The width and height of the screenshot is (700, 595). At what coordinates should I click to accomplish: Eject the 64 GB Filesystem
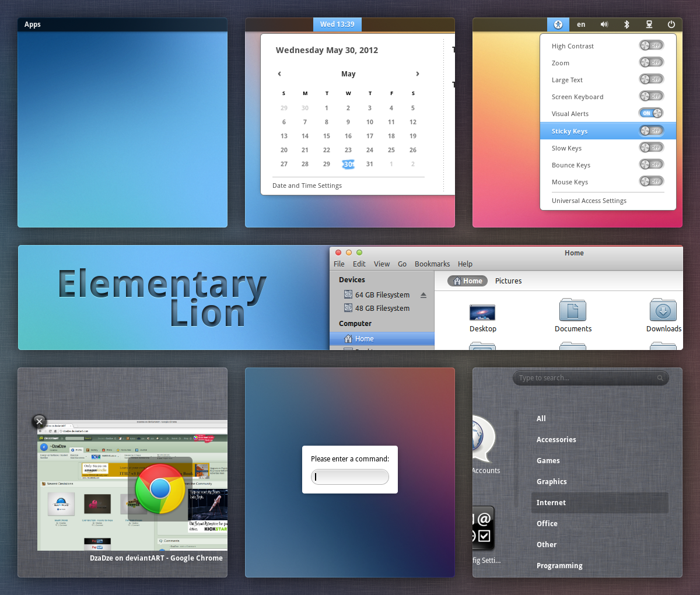[423, 295]
